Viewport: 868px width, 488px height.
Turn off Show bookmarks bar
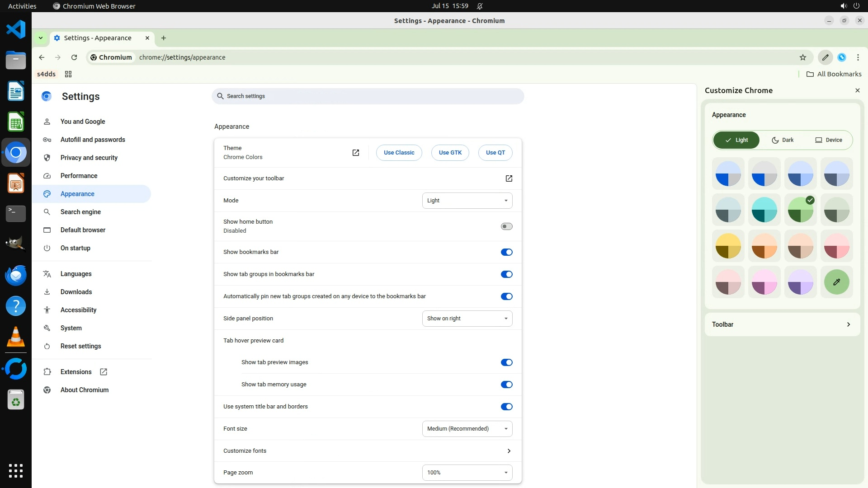pos(506,252)
